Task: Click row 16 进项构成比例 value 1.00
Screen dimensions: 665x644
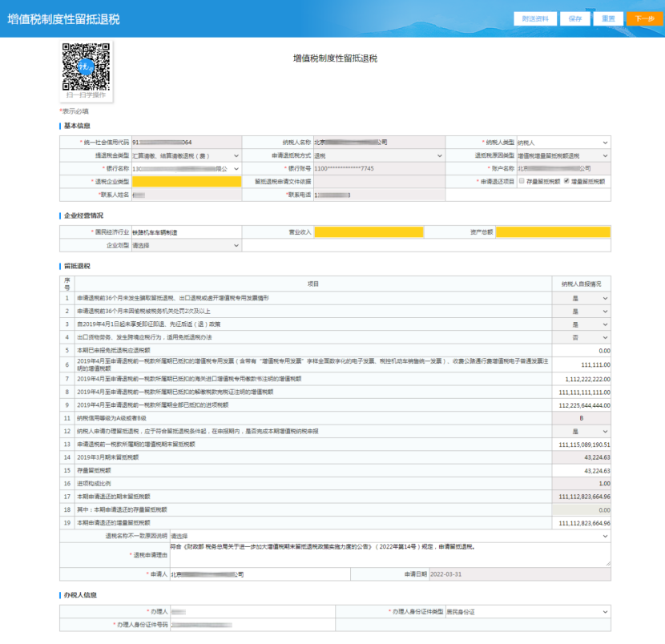Action: click(x=582, y=484)
